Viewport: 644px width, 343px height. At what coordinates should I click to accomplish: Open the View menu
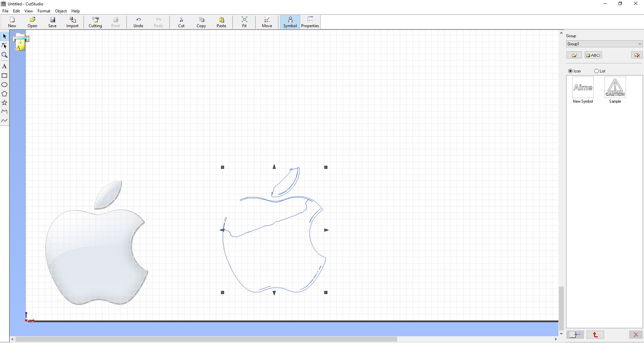click(29, 11)
